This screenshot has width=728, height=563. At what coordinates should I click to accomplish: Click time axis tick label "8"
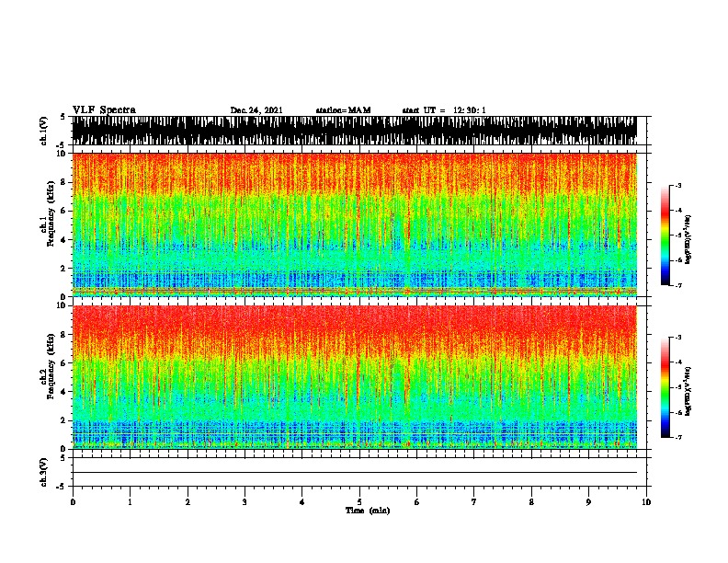point(531,502)
